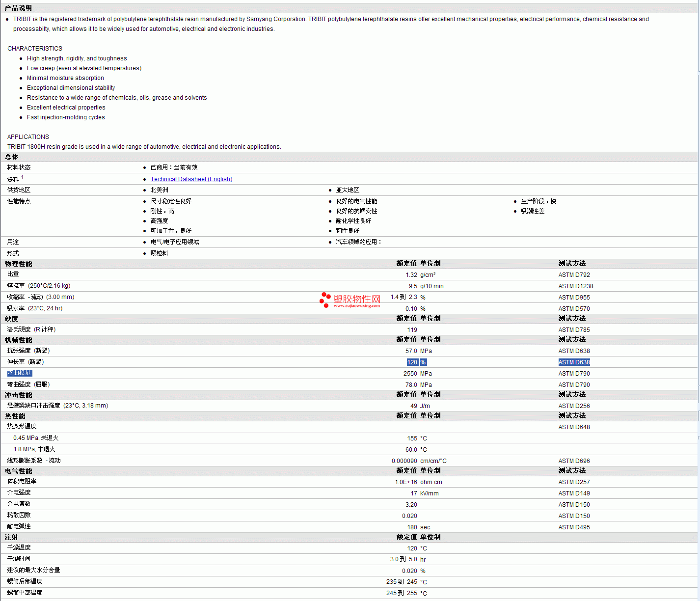Select ASTM D256 test method

[x=574, y=406]
